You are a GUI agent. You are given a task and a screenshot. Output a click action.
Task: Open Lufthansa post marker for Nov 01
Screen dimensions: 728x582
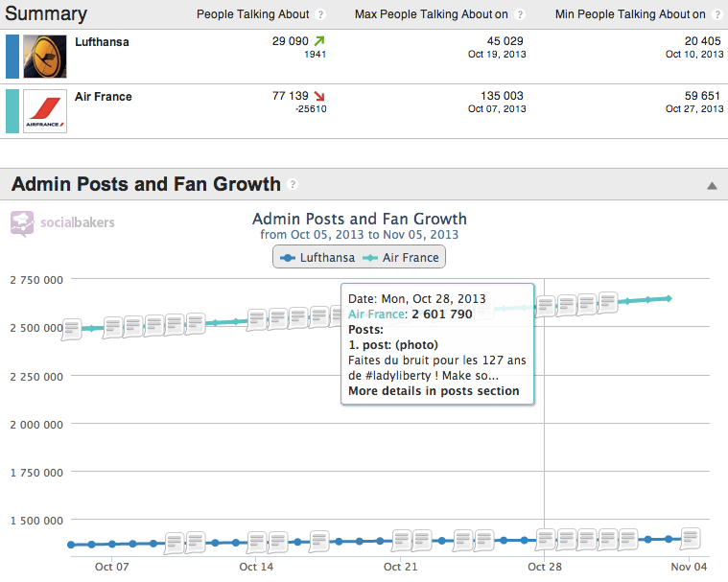tap(628, 540)
